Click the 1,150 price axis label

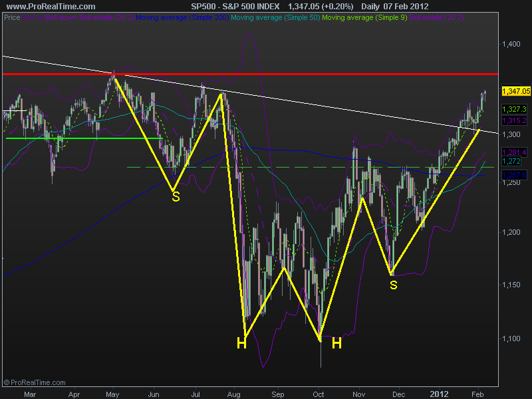511,285
